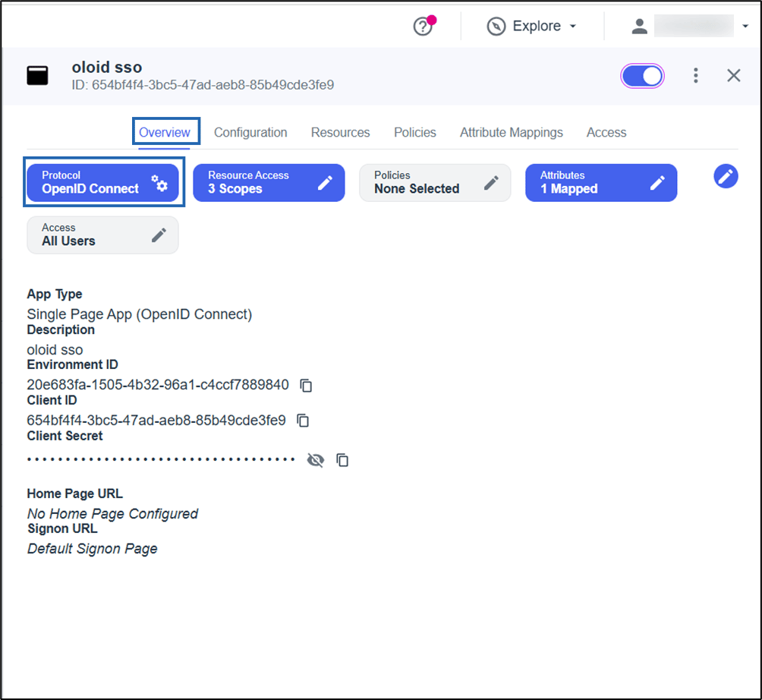The image size is (762, 700).
Task: Click the Client Secret label
Action: 65,436
